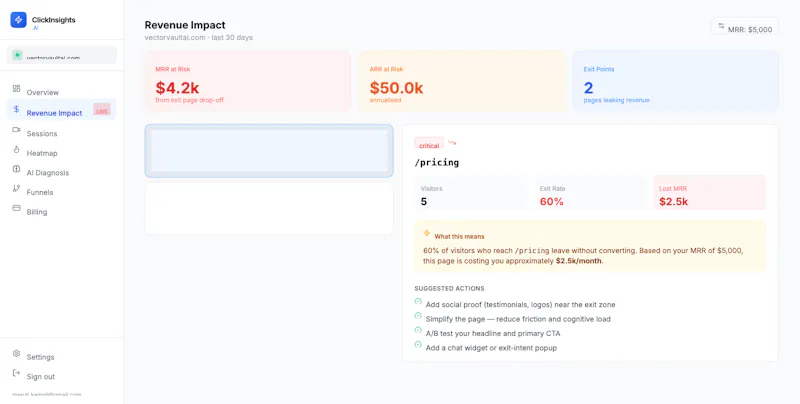Viewport: 800px width, 404px height.
Task: Click the Exit Points 2 card
Action: pos(676,81)
